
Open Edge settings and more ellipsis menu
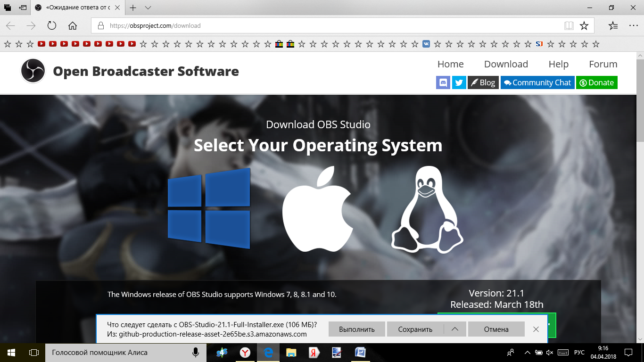(633, 26)
